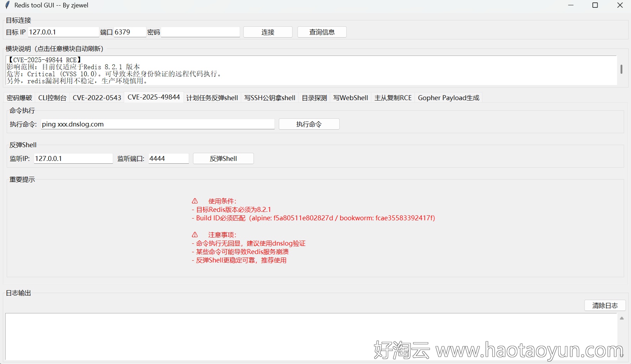The height and width of the screenshot is (364, 631).
Task: Focus the 目标 IP input field
Action: pos(63,32)
